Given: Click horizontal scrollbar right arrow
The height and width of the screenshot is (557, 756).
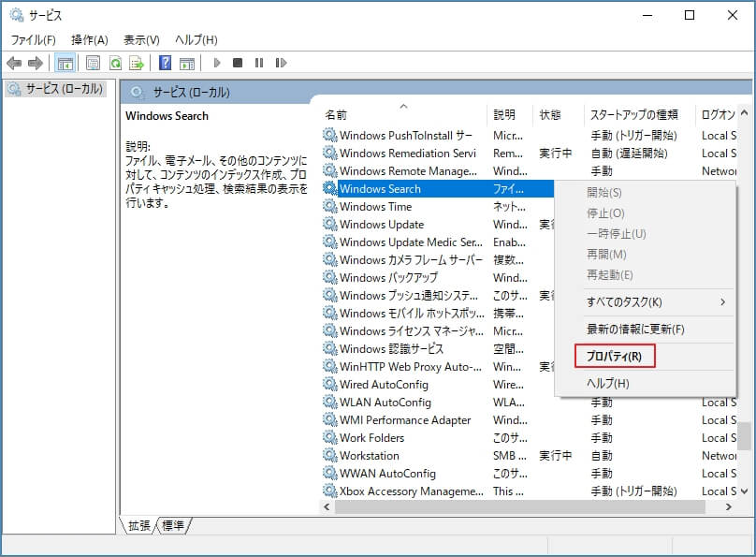Looking at the screenshot, I should (x=729, y=506).
